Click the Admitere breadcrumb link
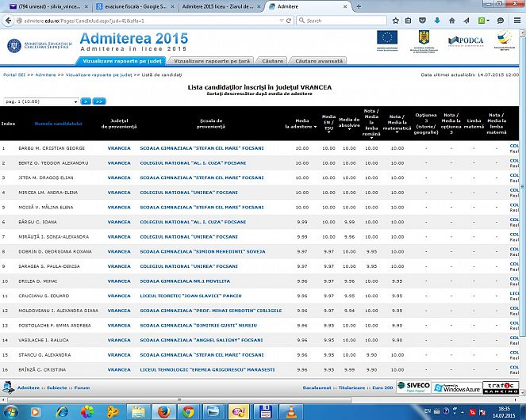526x420 pixels. [x=46, y=74]
